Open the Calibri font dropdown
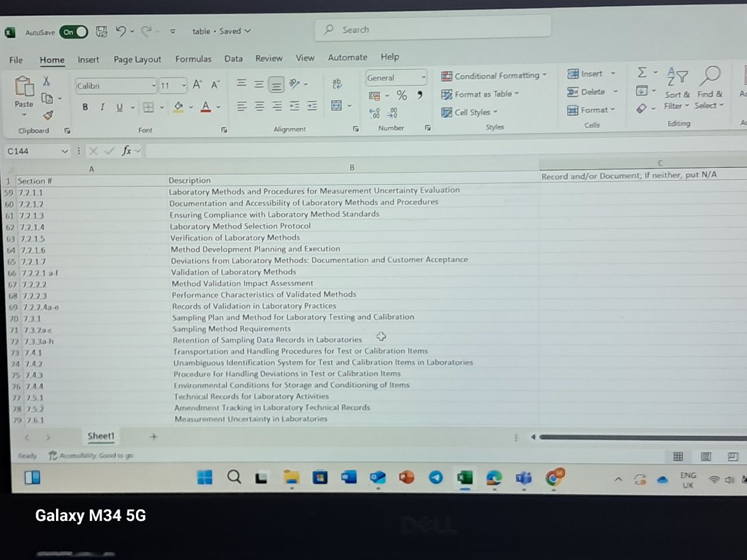Viewport: 747px width, 560px height. [x=155, y=86]
